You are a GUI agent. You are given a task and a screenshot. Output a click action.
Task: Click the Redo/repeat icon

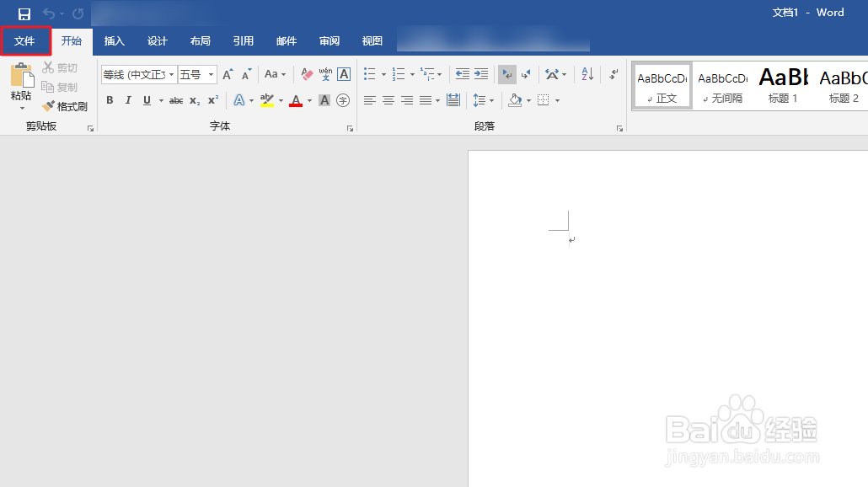click(78, 13)
